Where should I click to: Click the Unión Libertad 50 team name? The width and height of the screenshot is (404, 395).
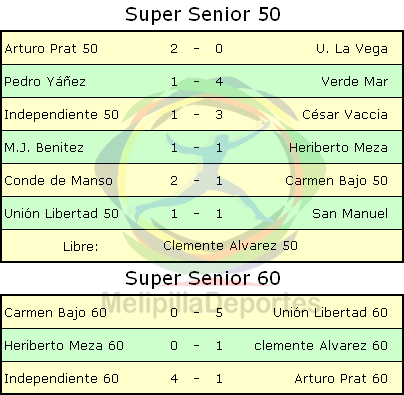(62, 214)
